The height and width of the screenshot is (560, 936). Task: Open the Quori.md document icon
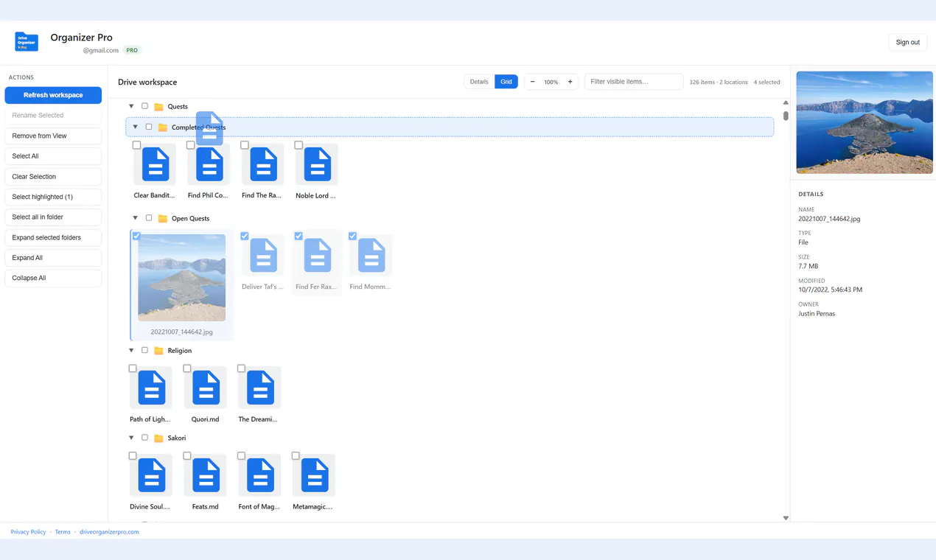tap(206, 388)
